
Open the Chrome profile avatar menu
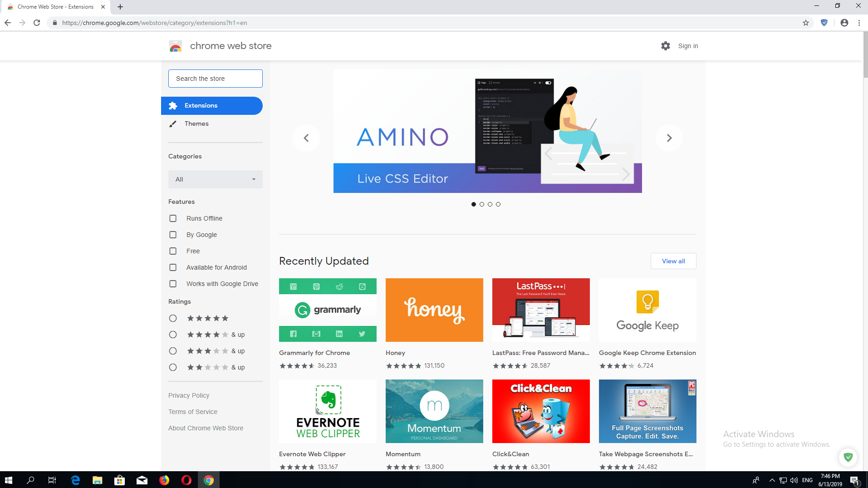pyautogui.click(x=844, y=23)
